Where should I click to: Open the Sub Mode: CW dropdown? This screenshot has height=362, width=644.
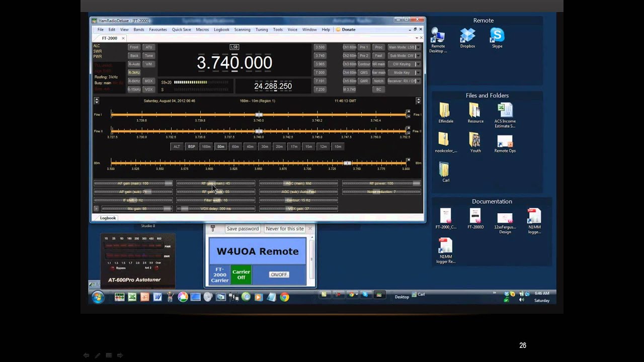tap(404, 56)
